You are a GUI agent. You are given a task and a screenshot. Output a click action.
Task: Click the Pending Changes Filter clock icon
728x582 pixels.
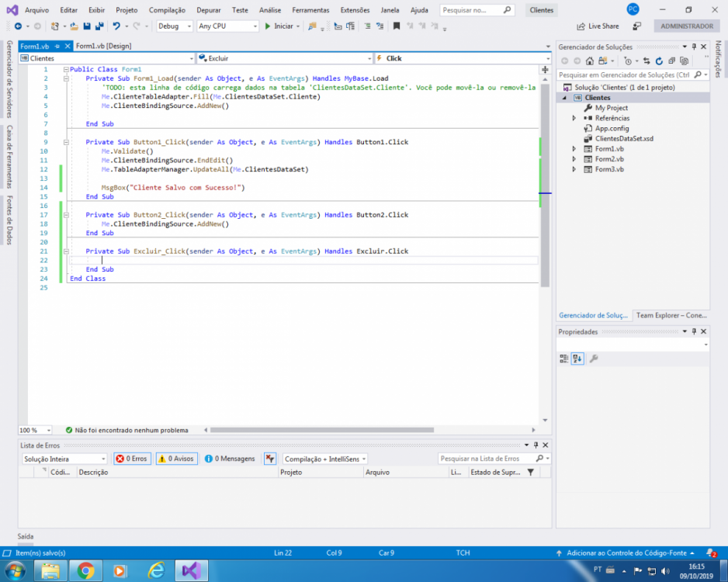tap(628, 61)
